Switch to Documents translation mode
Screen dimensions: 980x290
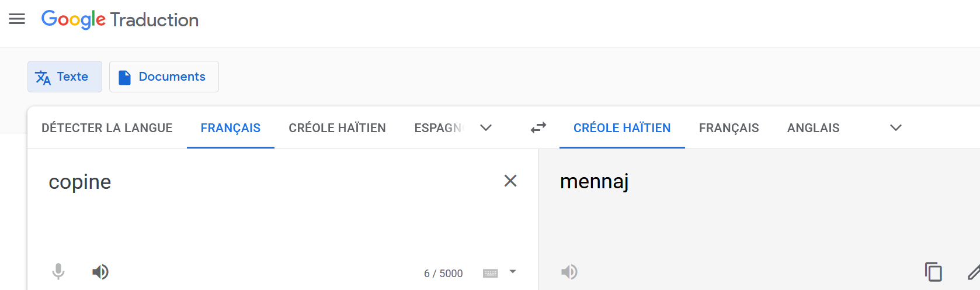164,77
